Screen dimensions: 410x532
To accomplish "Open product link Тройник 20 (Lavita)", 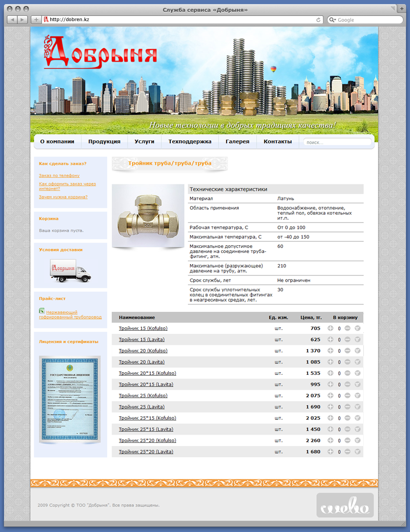I will tap(141, 361).
